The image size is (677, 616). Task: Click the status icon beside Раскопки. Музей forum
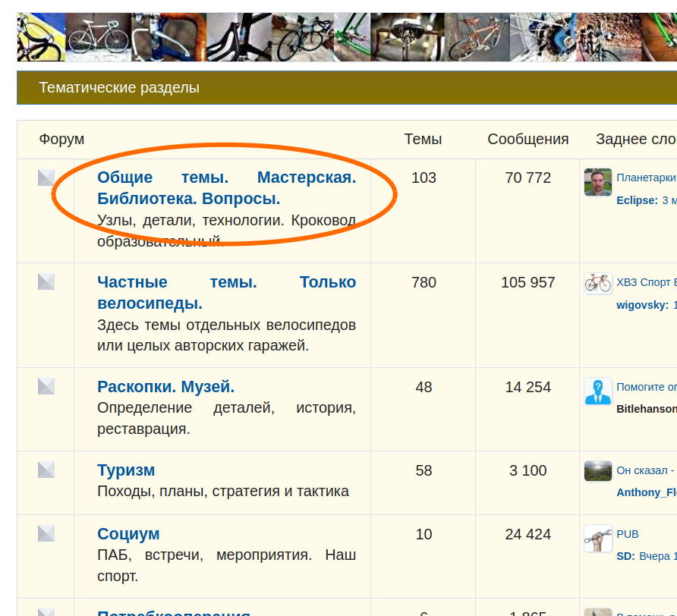pos(46,386)
